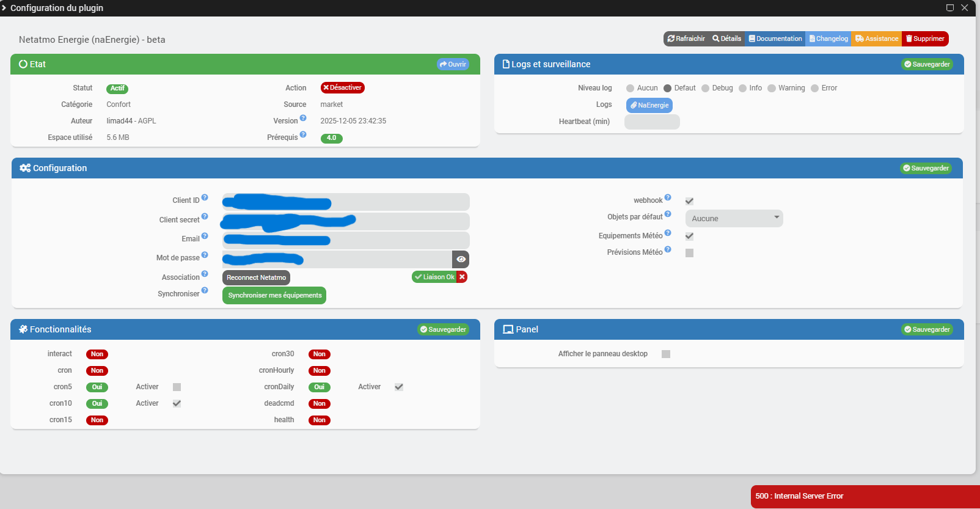
Task: Select the Defaut log level
Action: click(x=668, y=89)
